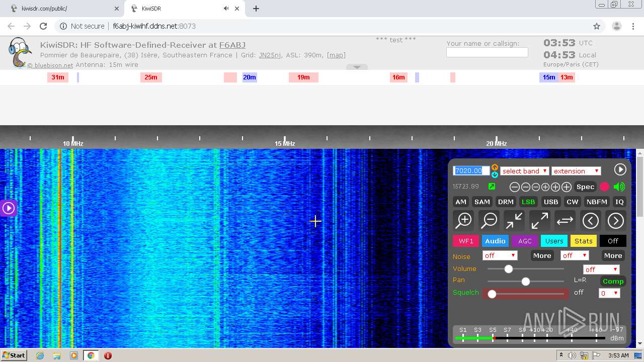The width and height of the screenshot is (644, 362).
Task: Click the play circle in control panel
Action: [x=620, y=170]
